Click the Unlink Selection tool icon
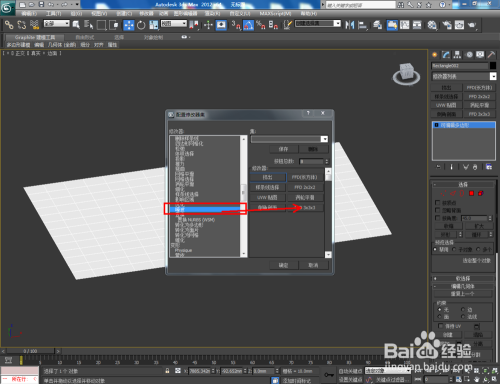Image resolution: width=500 pixels, height=384 pixels. pyautogui.click(x=21, y=25)
